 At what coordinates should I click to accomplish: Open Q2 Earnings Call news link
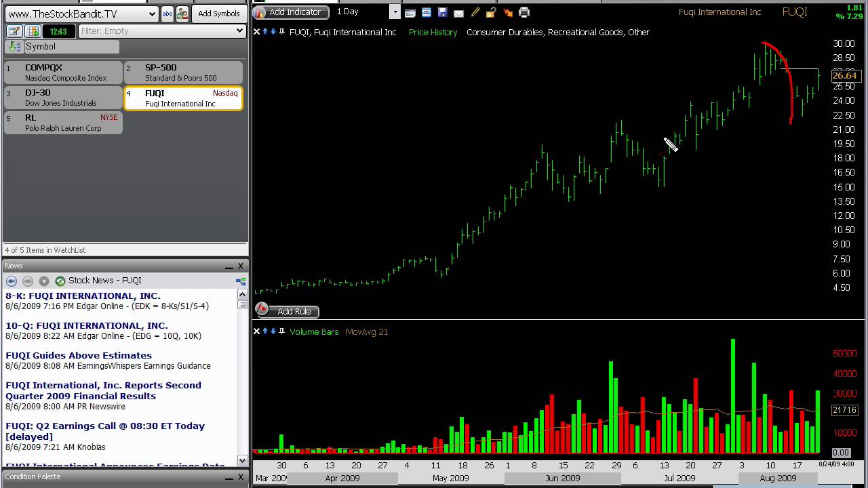[x=105, y=432]
